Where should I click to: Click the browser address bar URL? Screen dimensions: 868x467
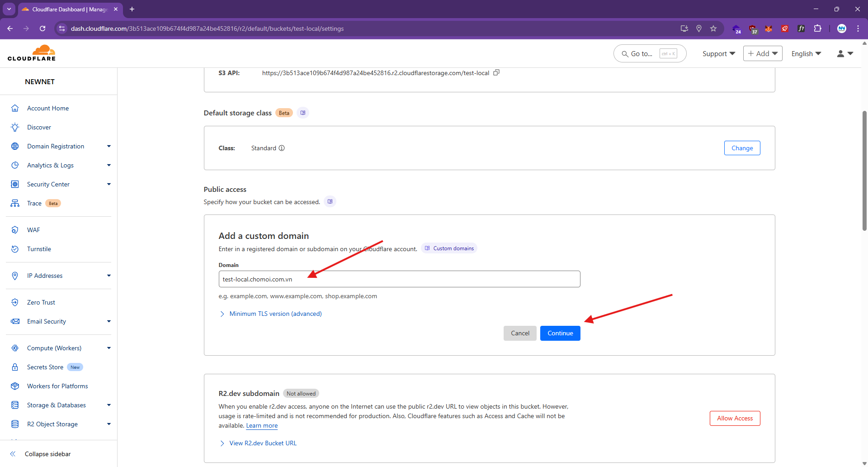point(207,29)
